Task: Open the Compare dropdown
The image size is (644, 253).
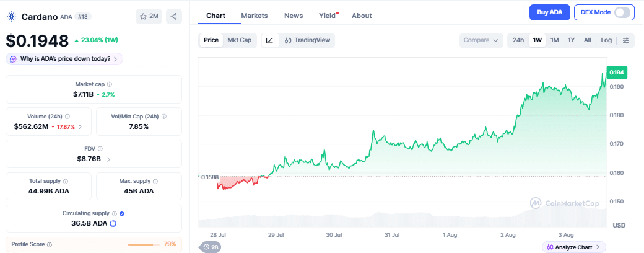Action: (481, 40)
